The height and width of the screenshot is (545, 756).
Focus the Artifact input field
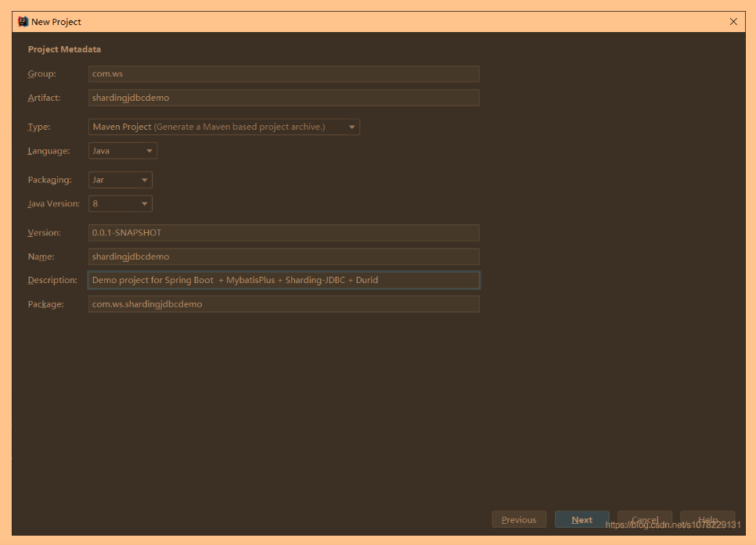283,98
